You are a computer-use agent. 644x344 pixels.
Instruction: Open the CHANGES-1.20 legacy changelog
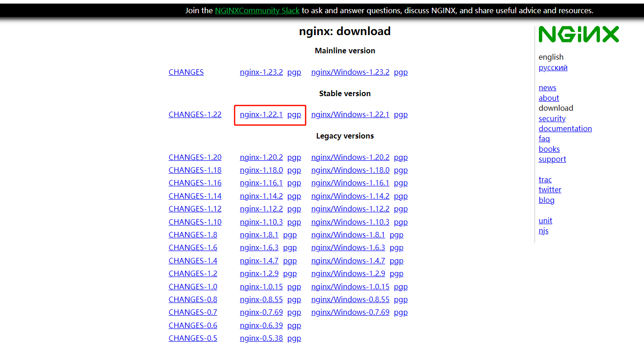coord(195,157)
